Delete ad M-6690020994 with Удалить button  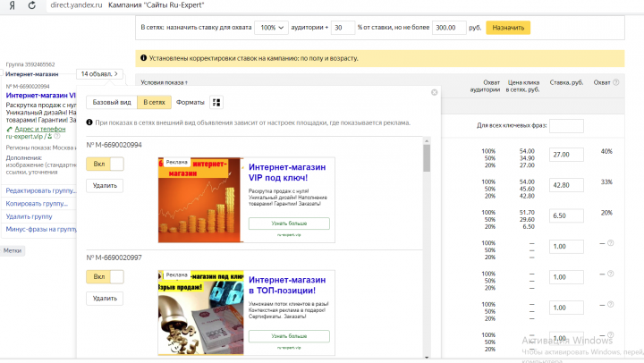tap(105, 186)
